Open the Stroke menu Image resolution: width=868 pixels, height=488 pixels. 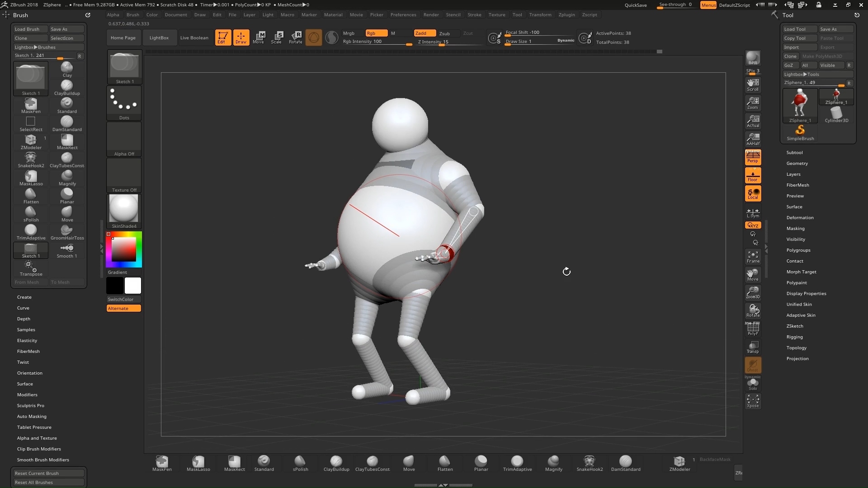click(474, 15)
